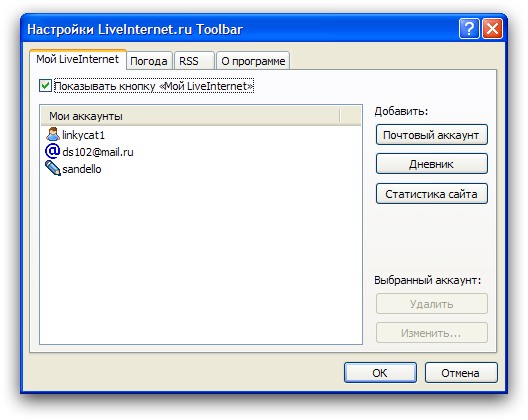Click the Статистика сайта button
The image size is (528, 420).
click(x=431, y=194)
